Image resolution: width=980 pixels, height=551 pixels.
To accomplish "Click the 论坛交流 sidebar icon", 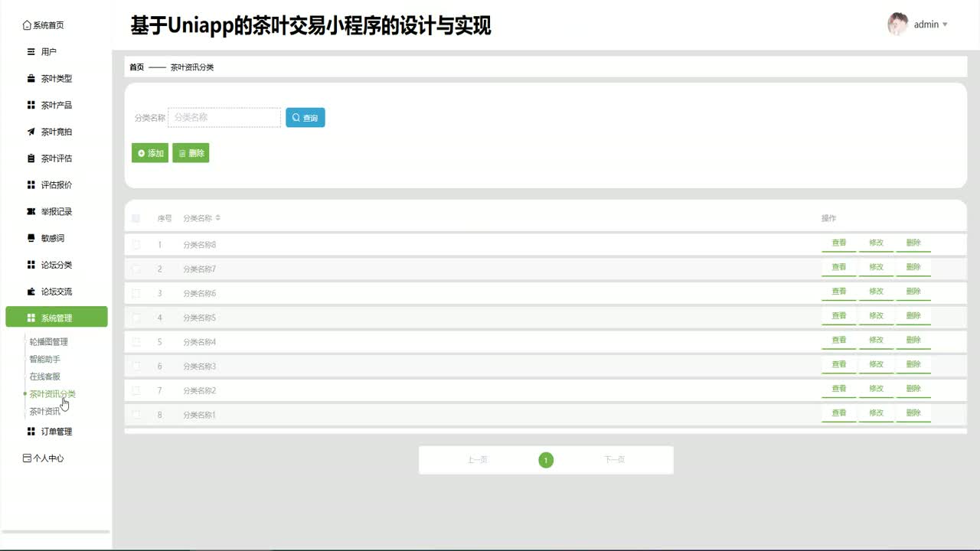I will (x=31, y=292).
